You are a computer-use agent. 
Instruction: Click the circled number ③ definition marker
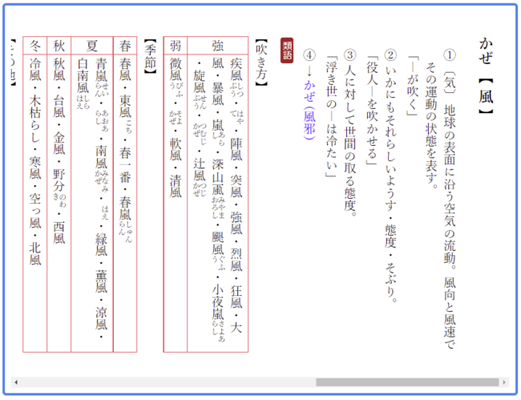click(x=350, y=55)
